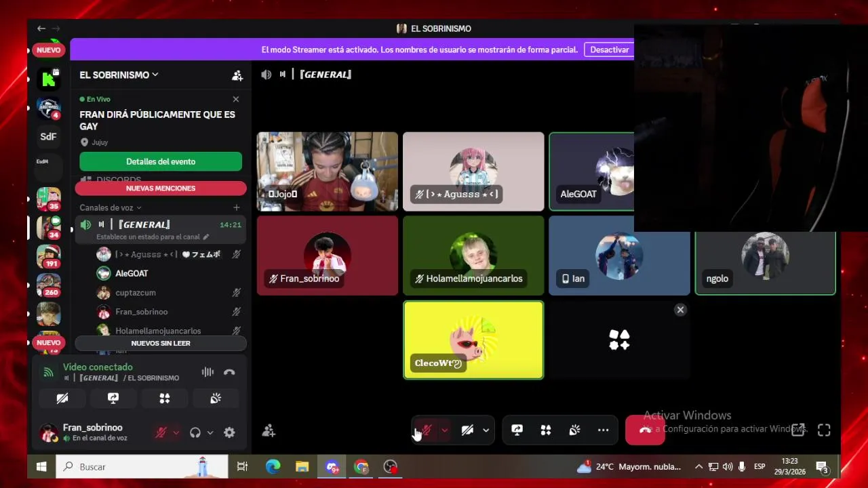Dismiss the live event banner with X

(x=236, y=99)
